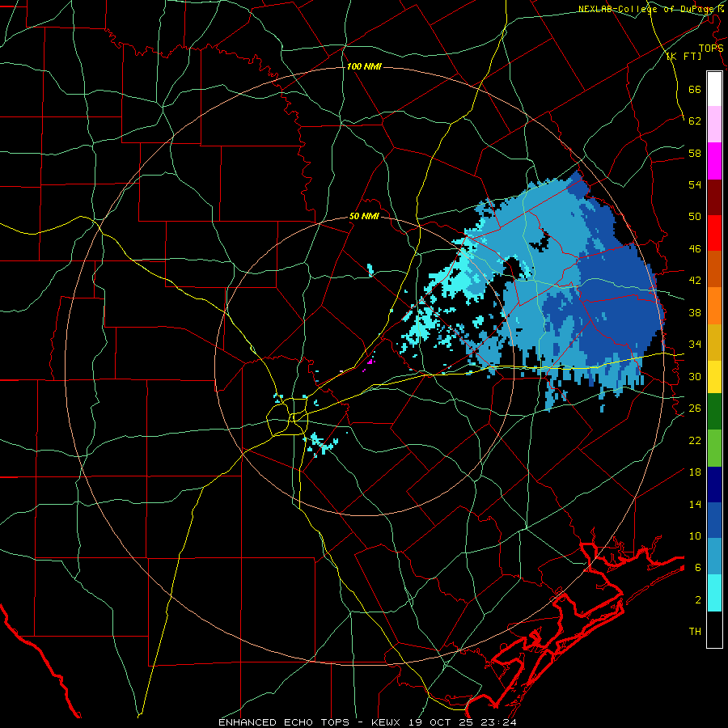Click the light pink 62 kft legend swatch
This screenshot has height=728, width=728.
714,125
